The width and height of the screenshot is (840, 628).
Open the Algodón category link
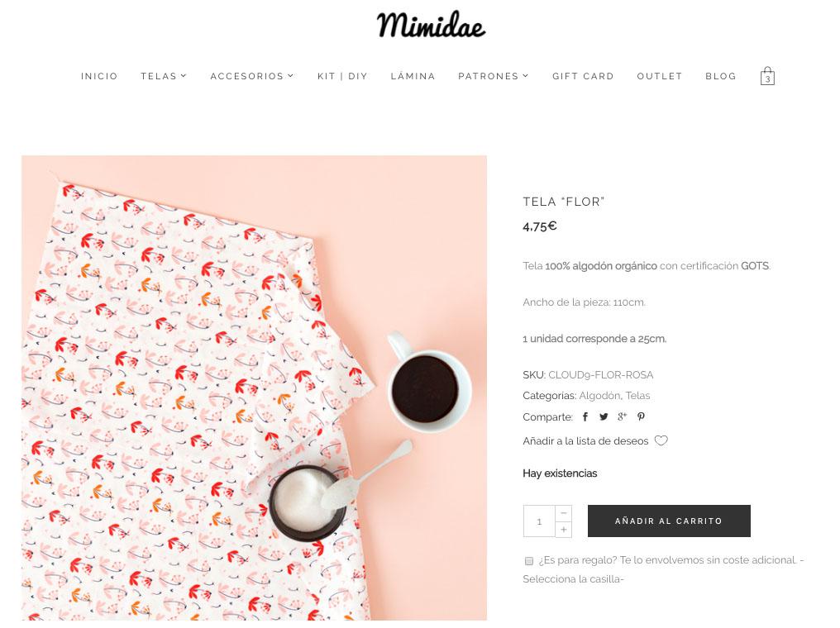[599, 396]
